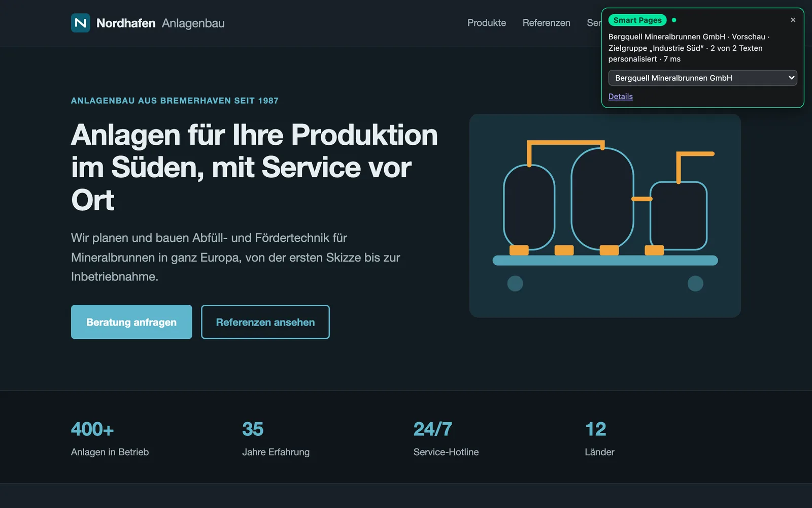Image resolution: width=812 pixels, height=508 pixels.
Task: Click the 'Länder' label
Action: (x=599, y=452)
